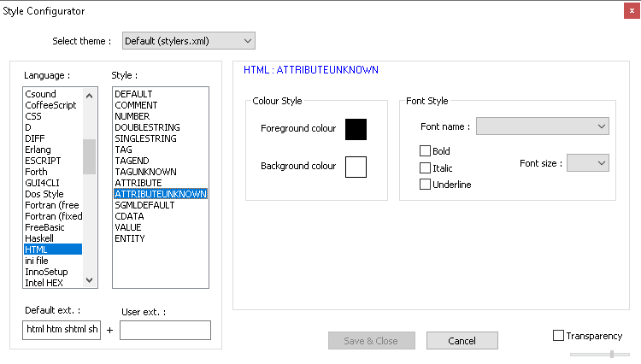Click the Save & Close button
The height and width of the screenshot is (364, 641).
pos(371,341)
